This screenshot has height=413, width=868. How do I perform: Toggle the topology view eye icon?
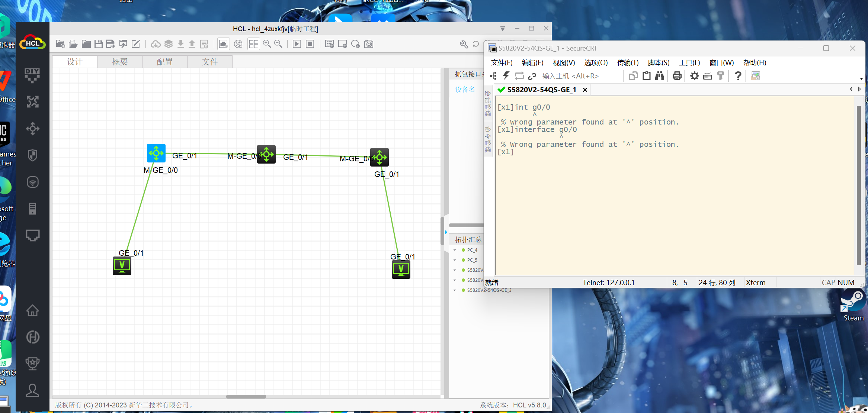238,44
